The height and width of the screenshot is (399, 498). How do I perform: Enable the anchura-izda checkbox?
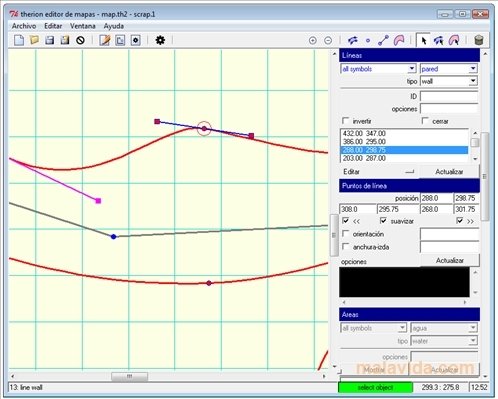[346, 247]
